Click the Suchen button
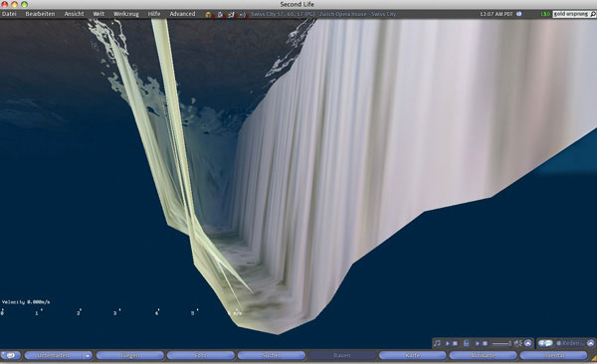597x364 pixels. [272, 355]
